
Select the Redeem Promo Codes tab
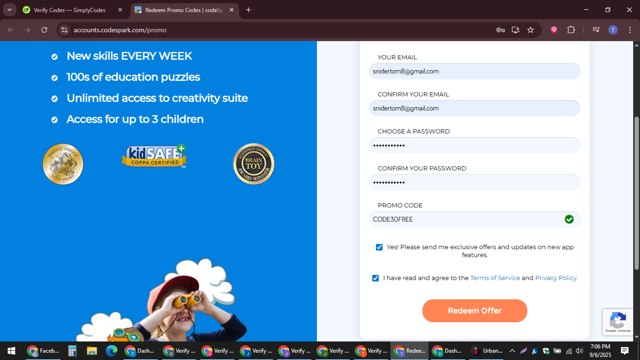184,10
